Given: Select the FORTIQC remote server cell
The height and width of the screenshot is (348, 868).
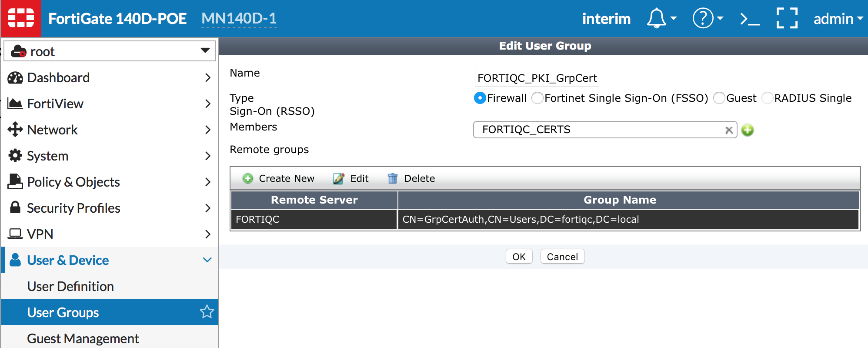Looking at the screenshot, I should click(314, 219).
